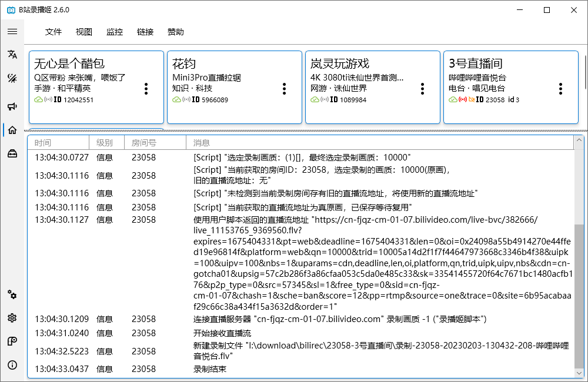Click the log scrollbar up arrow

[579, 140]
